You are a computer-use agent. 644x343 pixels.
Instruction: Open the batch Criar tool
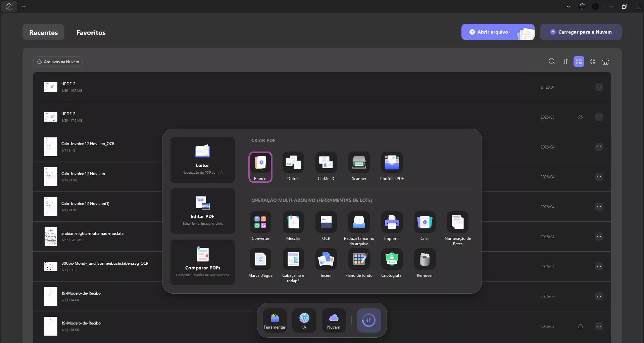pyautogui.click(x=425, y=226)
